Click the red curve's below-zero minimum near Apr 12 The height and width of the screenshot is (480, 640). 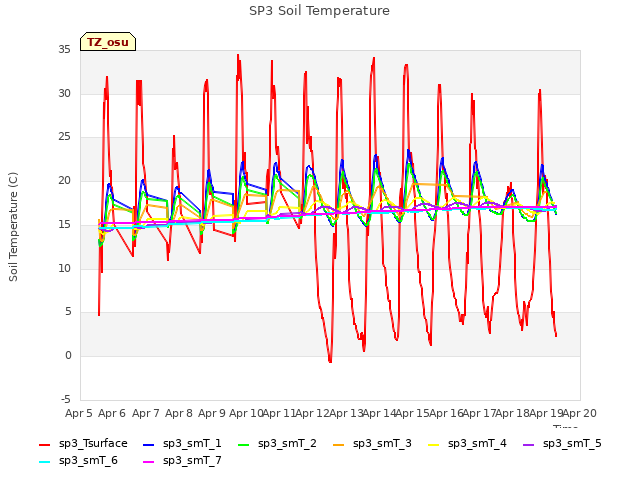pos(330,361)
